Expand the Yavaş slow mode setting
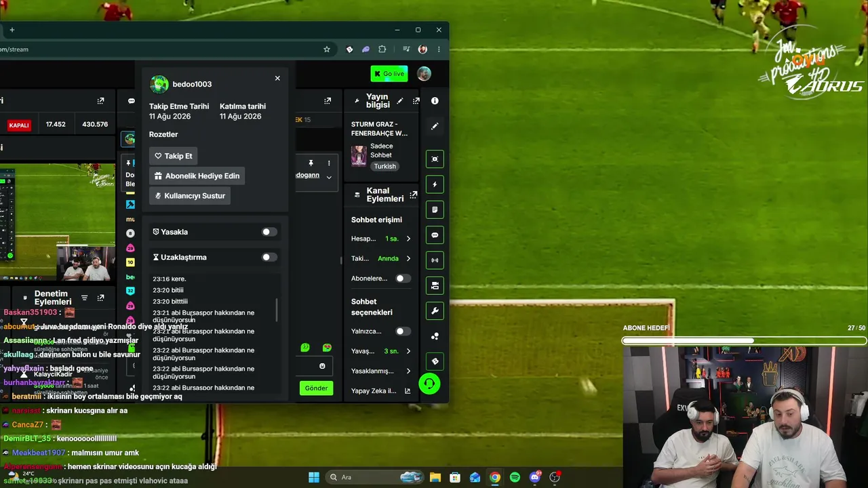Screen dimensions: 868x488 pyautogui.click(x=408, y=351)
